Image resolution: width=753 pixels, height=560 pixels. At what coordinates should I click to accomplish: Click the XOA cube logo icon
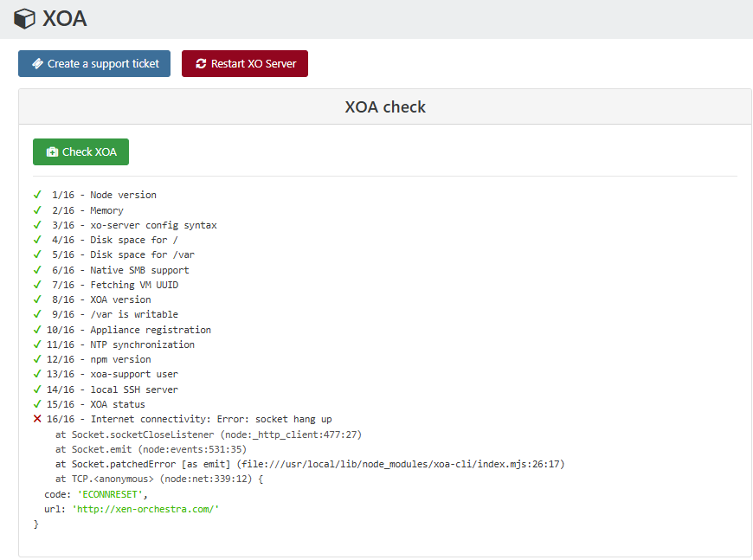[24, 18]
